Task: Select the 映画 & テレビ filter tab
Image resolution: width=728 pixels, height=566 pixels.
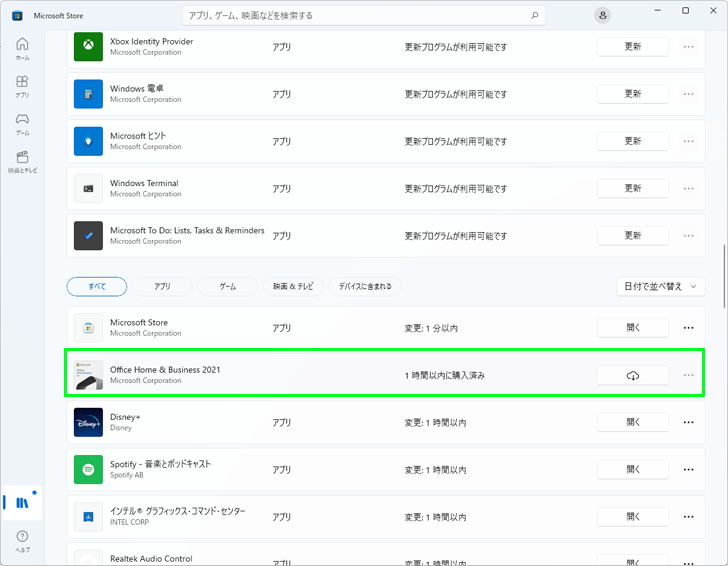Action: pos(293,286)
